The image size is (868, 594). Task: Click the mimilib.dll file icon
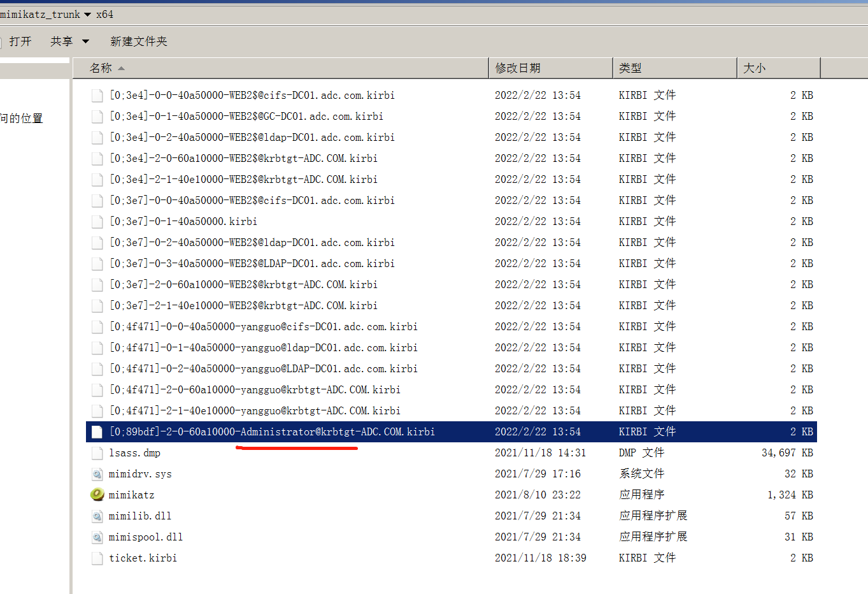97,516
